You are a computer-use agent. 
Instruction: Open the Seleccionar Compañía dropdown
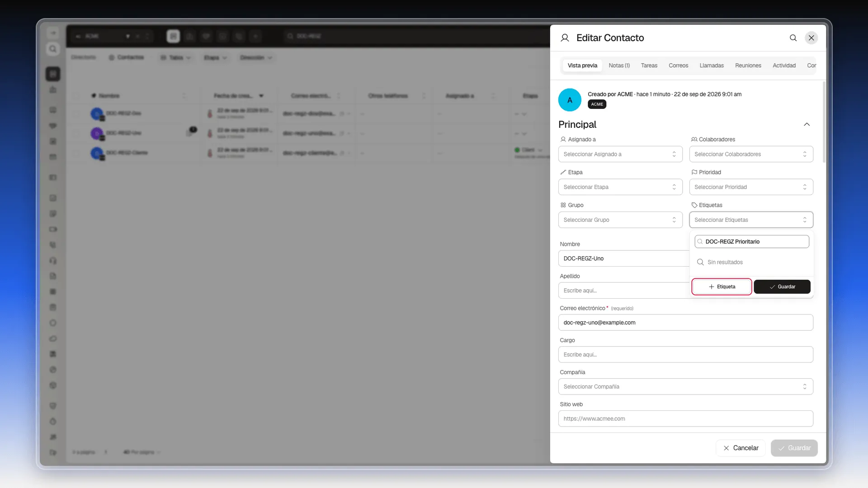click(685, 387)
